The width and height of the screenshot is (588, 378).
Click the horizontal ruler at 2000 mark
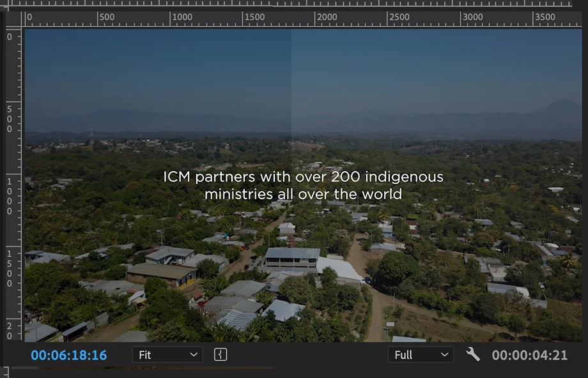coord(327,17)
